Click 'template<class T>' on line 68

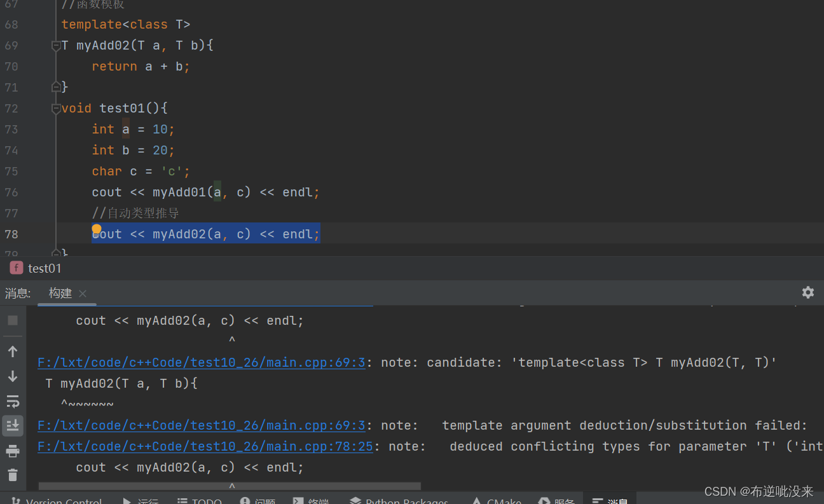126,25
